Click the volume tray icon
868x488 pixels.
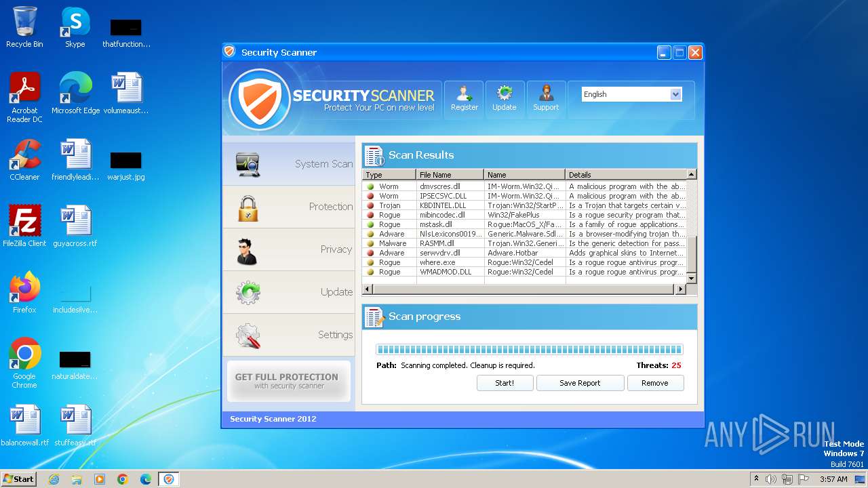pyautogui.click(x=770, y=479)
